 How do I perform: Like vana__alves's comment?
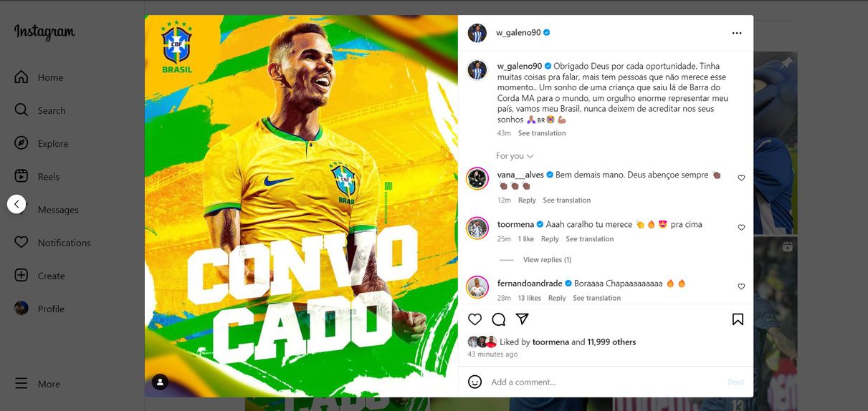[741, 178]
